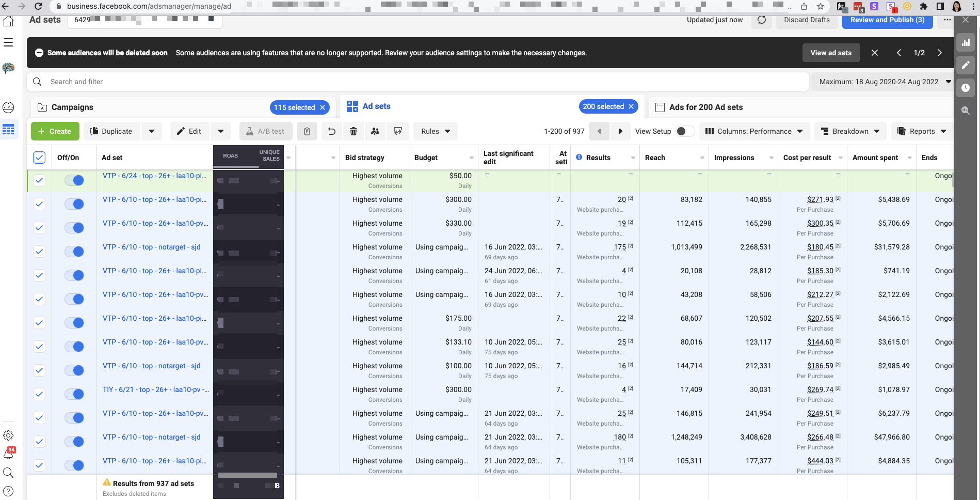Click the clipboard copy icon in toolbar
The image size is (980, 500).
(x=307, y=131)
